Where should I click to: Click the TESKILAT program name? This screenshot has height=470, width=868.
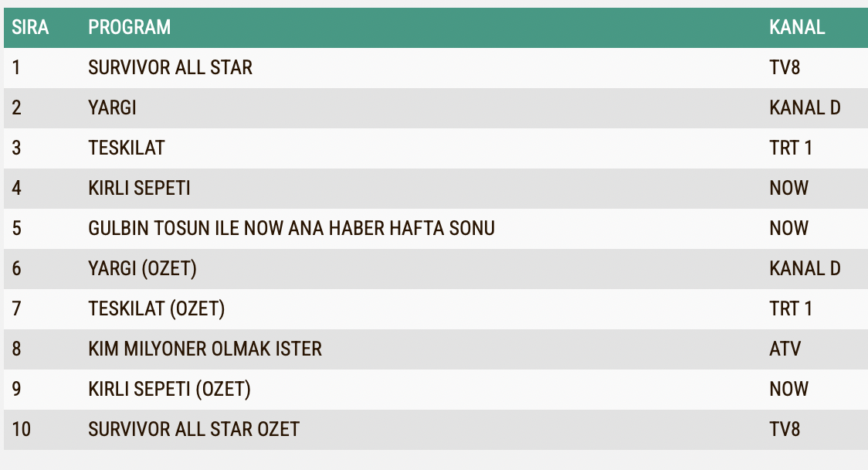point(126,148)
